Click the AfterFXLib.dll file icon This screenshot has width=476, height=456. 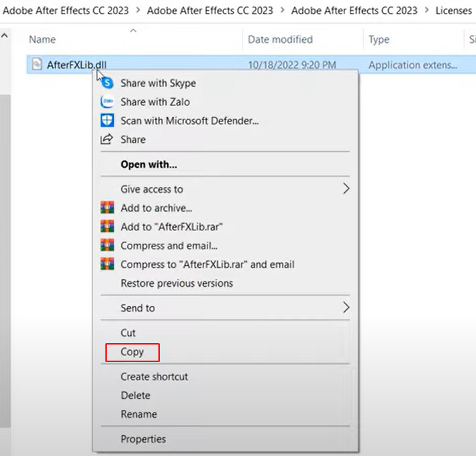click(x=36, y=65)
